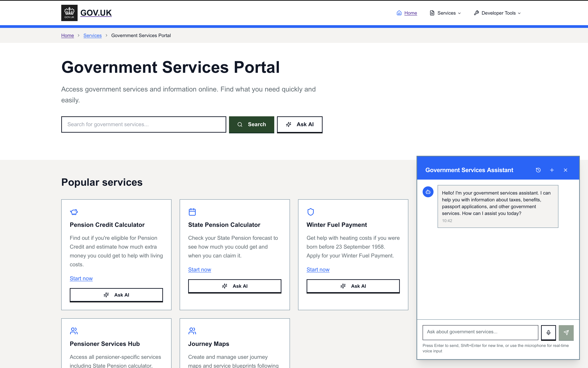Close the Government Services Assistant panel
The height and width of the screenshot is (368, 588).
566,170
